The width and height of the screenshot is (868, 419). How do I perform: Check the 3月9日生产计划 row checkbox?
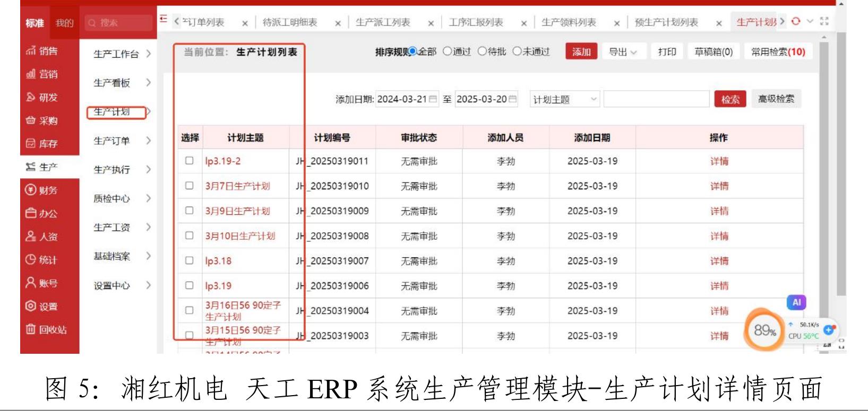[190, 211]
